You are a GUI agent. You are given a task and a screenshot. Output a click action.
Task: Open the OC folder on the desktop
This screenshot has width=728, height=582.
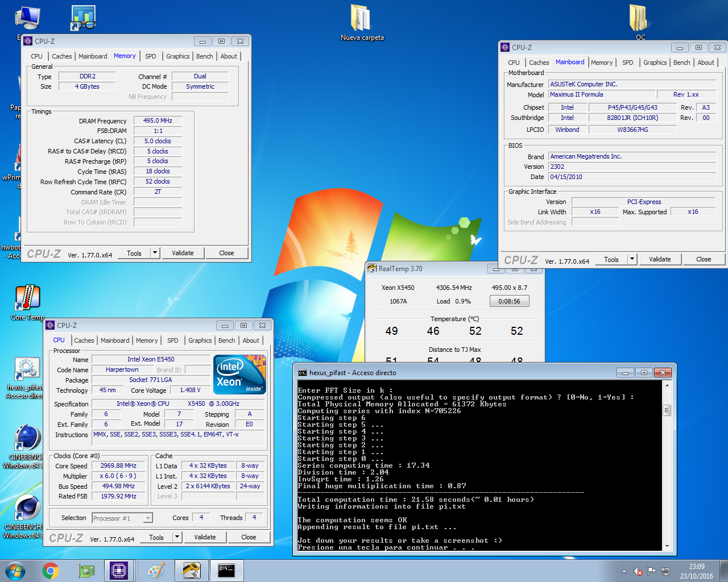coord(640,23)
